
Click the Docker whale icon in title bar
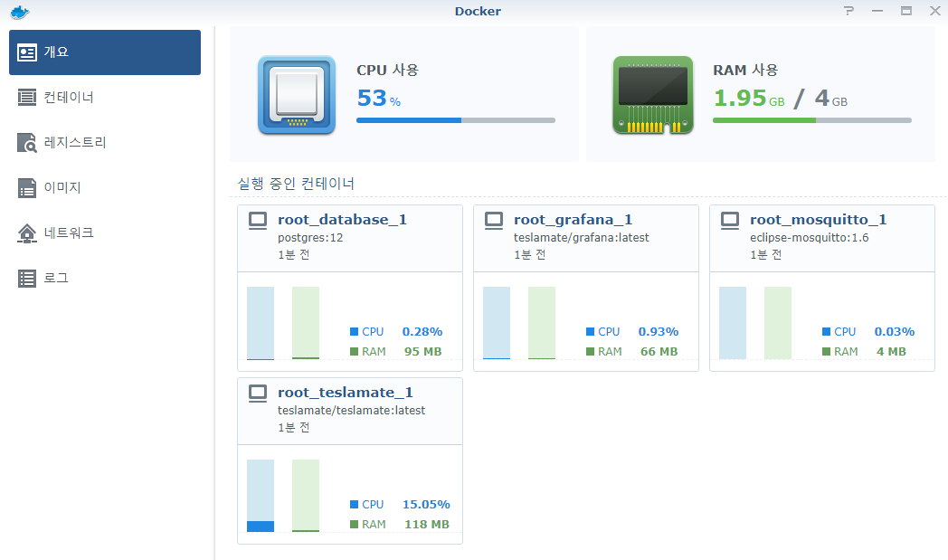coord(19,12)
